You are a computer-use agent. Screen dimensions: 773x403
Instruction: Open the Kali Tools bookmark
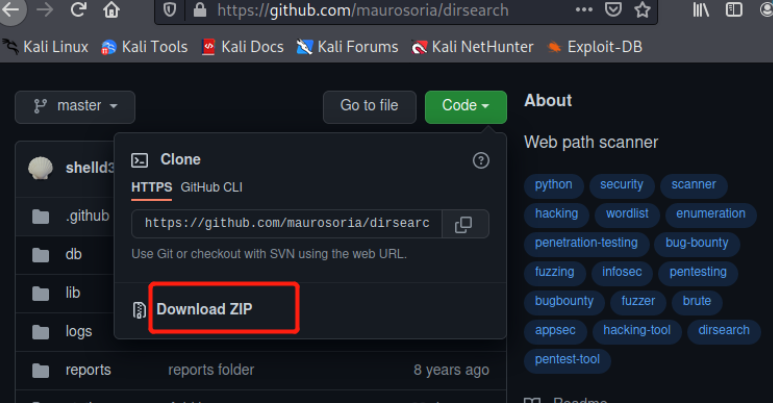[144, 47]
